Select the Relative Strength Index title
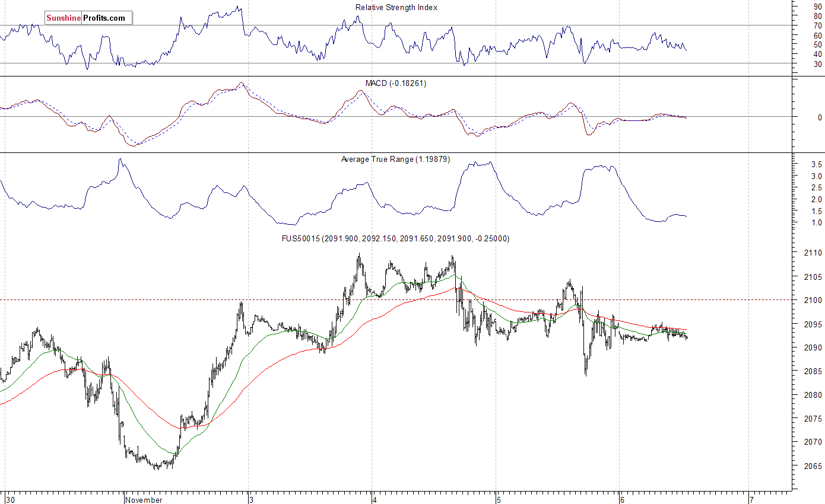The image size is (825, 504). coord(396,7)
